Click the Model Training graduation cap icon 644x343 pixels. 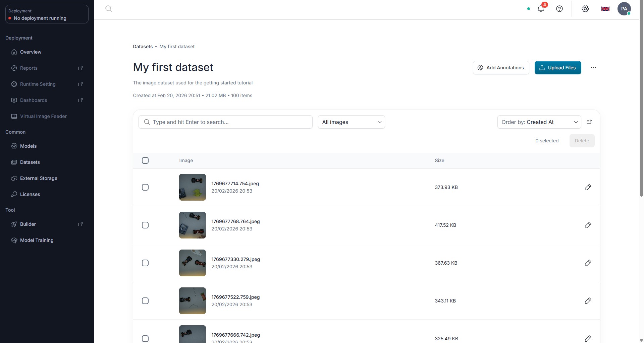(14, 240)
